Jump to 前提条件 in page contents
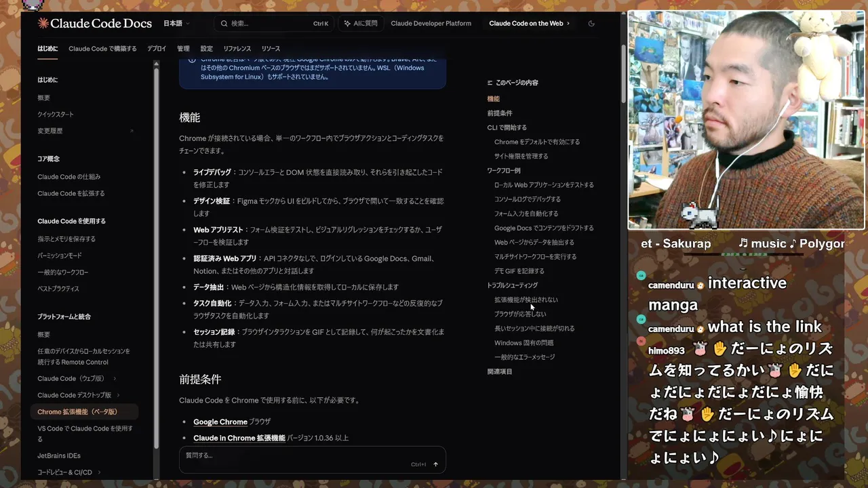The width and height of the screenshot is (868, 488). (x=500, y=113)
